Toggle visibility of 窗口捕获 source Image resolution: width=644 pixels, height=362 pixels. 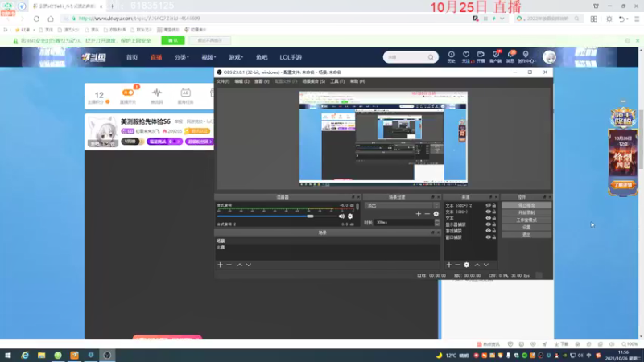pyautogui.click(x=488, y=237)
